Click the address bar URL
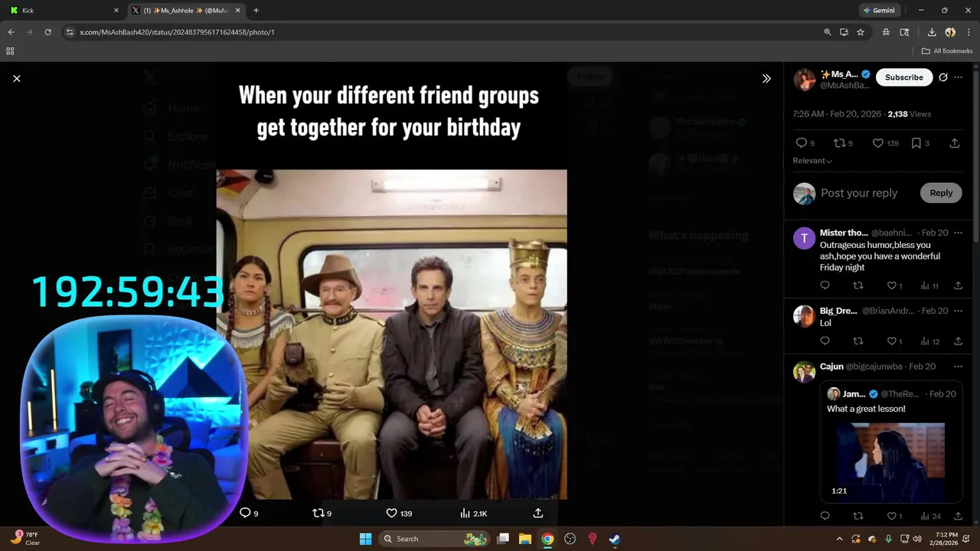Screen dimensions: 980x551 (x=177, y=32)
